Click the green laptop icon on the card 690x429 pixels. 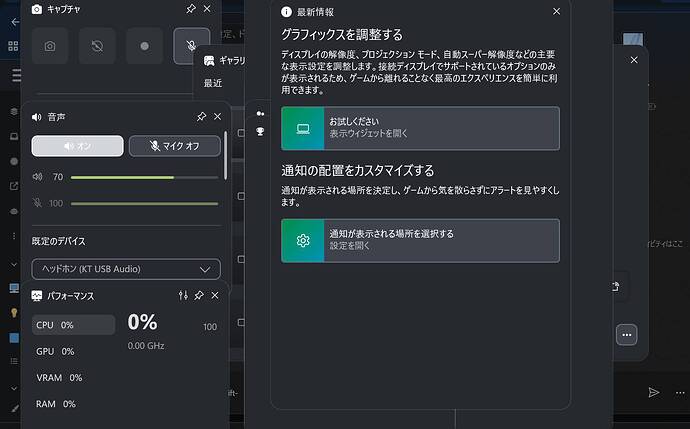click(x=303, y=128)
